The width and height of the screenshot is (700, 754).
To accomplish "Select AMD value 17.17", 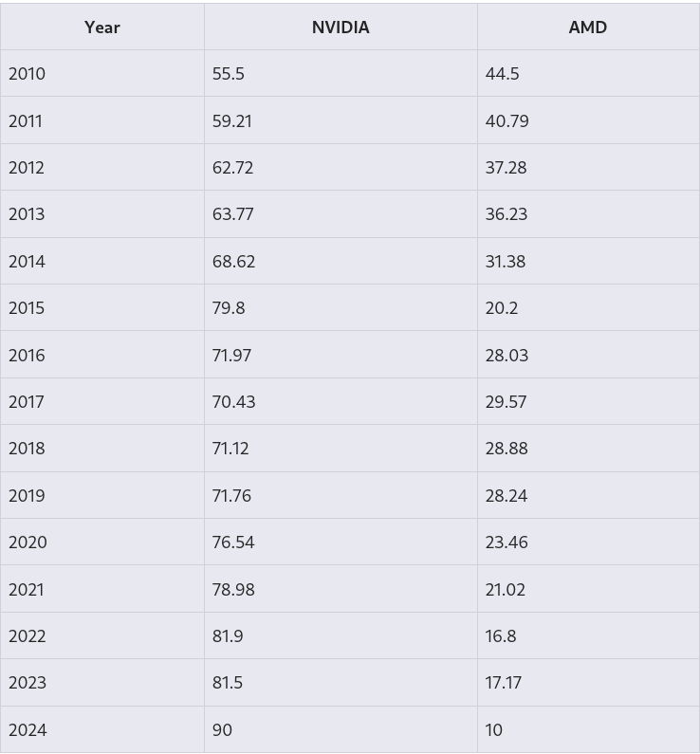I will 503,683.
